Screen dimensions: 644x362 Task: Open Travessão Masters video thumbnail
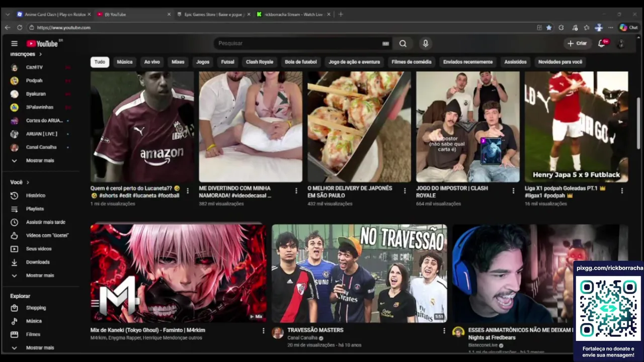point(359,274)
